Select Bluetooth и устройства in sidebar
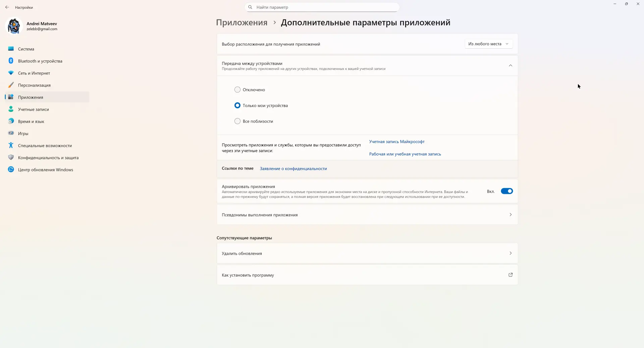The image size is (644, 348). [x=40, y=61]
